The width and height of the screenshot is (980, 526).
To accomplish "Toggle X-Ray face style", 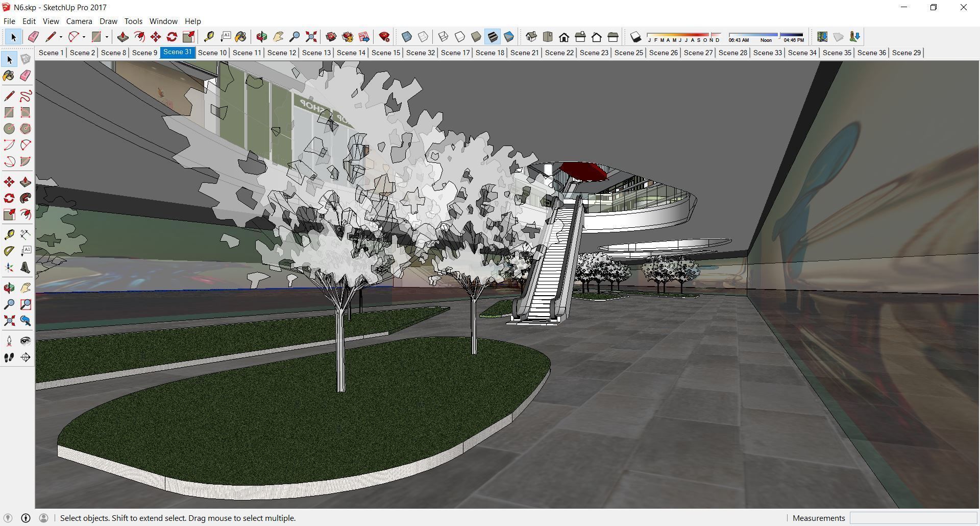I will tap(407, 37).
